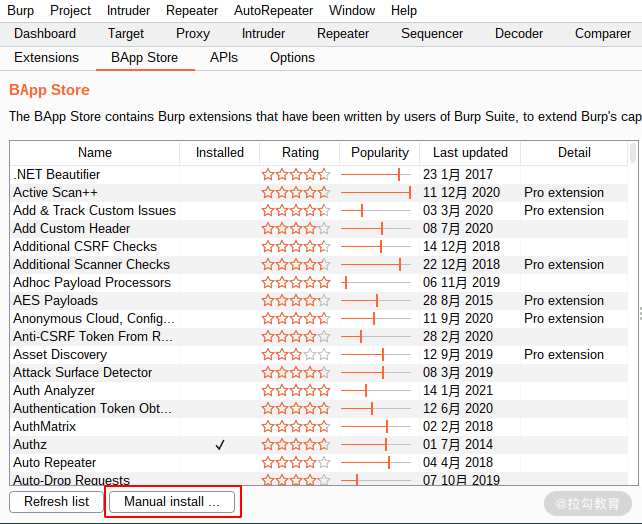This screenshot has width=642, height=524.
Task: Click the Refresh list button
Action: tap(57, 501)
